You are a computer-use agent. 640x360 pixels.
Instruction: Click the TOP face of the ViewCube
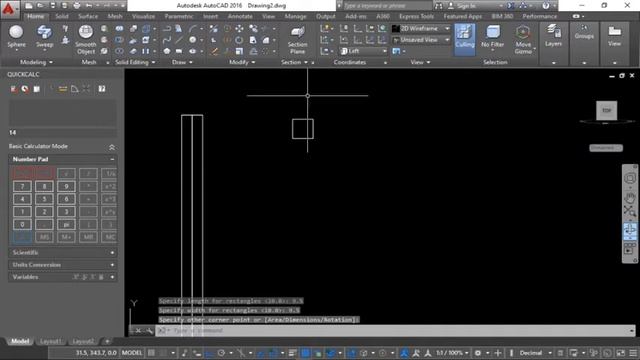(607, 111)
